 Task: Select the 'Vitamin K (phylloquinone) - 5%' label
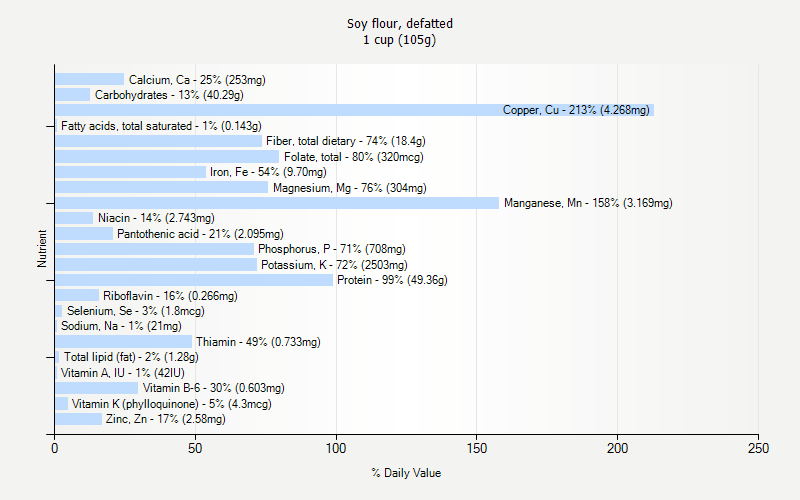(x=171, y=404)
